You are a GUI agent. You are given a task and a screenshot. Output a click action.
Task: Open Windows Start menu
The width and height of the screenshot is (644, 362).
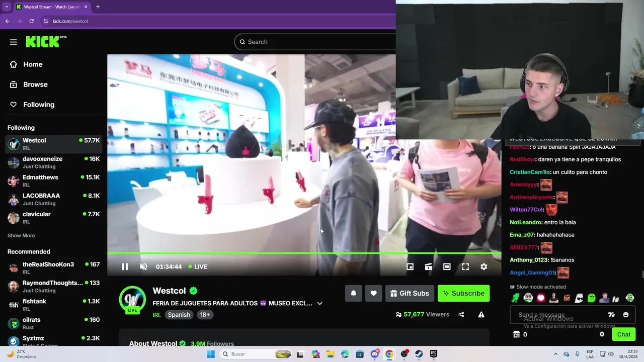coord(211,354)
